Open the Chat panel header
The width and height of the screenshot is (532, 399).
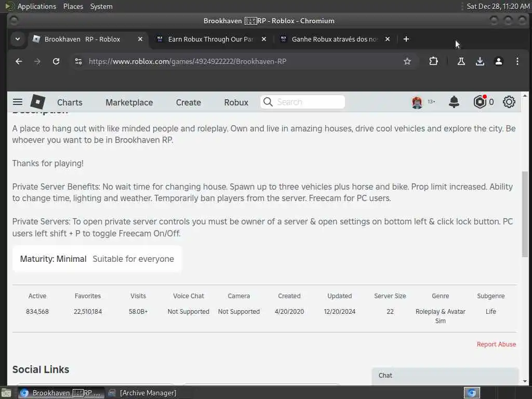coord(445,376)
